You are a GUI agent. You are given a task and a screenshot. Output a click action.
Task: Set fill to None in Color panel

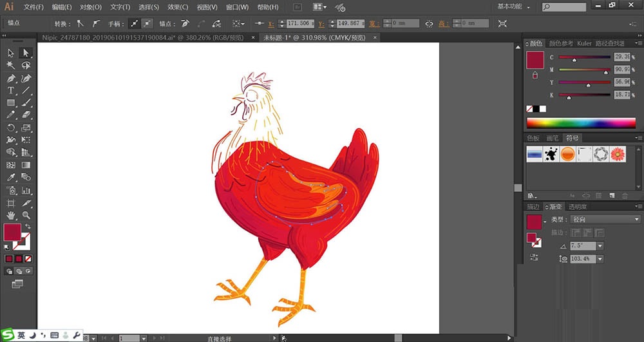pos(530,109)
